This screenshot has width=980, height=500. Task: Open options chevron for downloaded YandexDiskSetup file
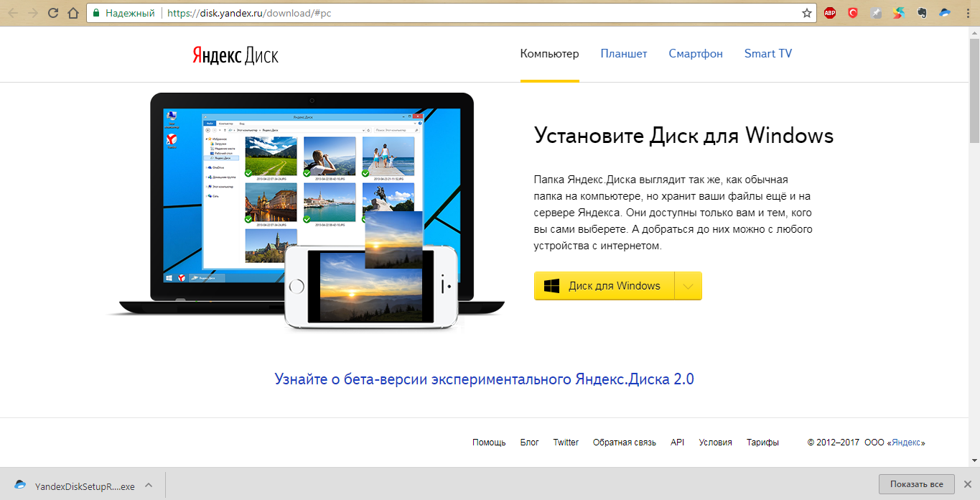(148, 485)
